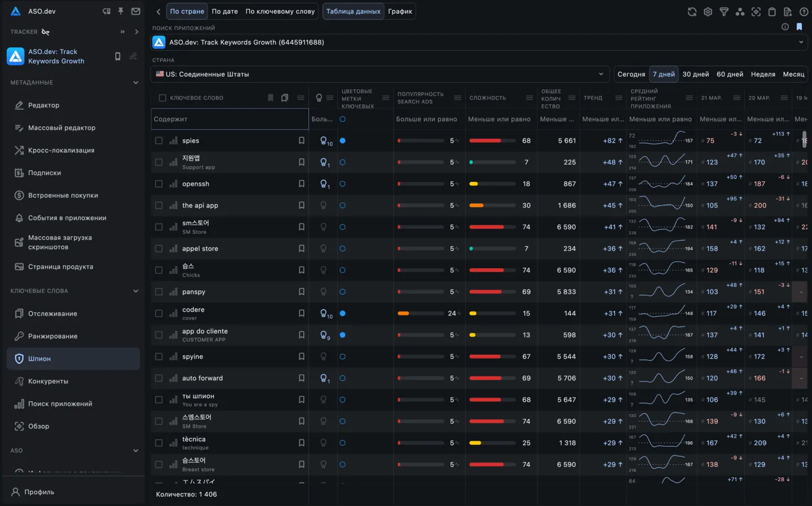Open the mail envelope icon in sidebar header

(x=136, y=11)
